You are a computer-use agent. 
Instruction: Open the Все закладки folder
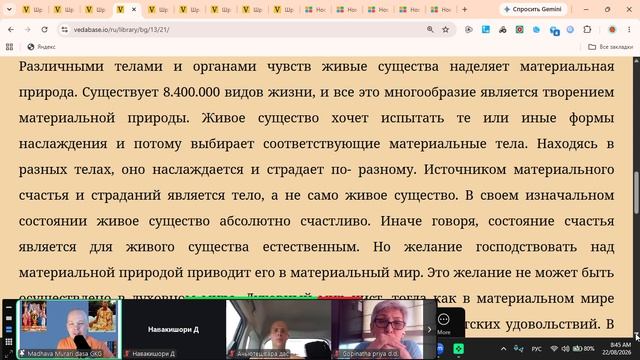point(611,47)
